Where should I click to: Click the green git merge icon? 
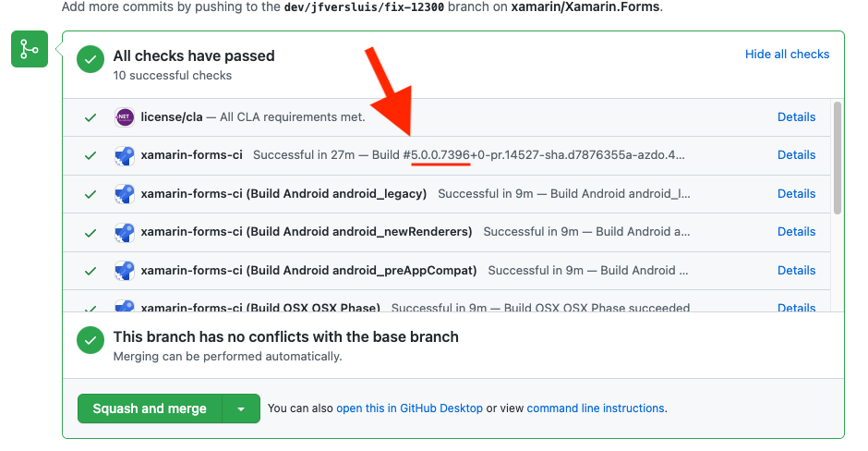point(30,49)
